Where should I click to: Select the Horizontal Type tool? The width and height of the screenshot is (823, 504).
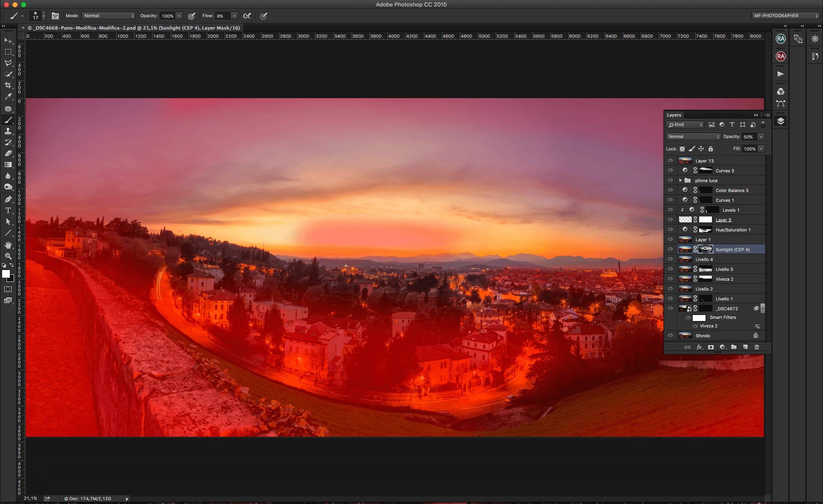point(8,210)
